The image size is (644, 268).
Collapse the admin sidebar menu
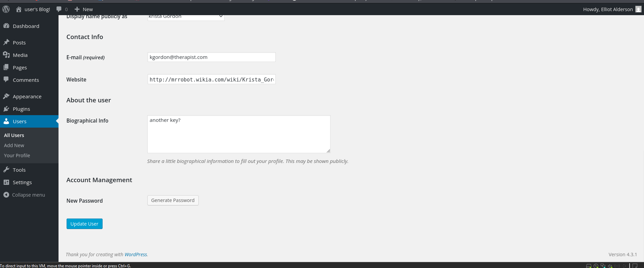(24, 195)
